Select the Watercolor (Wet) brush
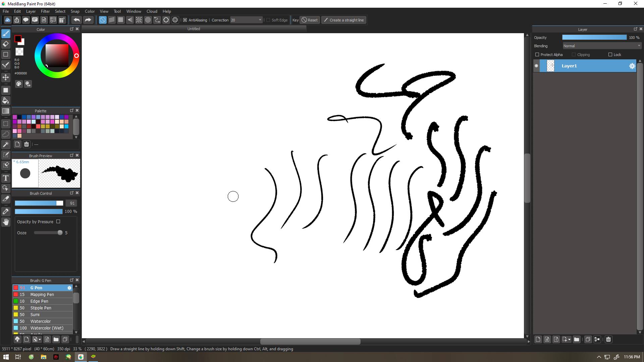This screenshot has width=644, height=362. [x=43, y=328]
